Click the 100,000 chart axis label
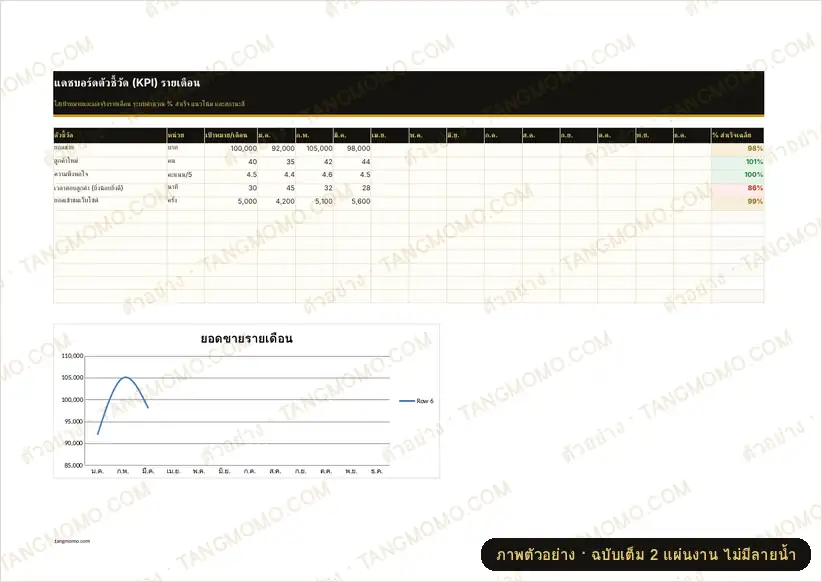The image size is (822, 582). (x=72, y=400)
